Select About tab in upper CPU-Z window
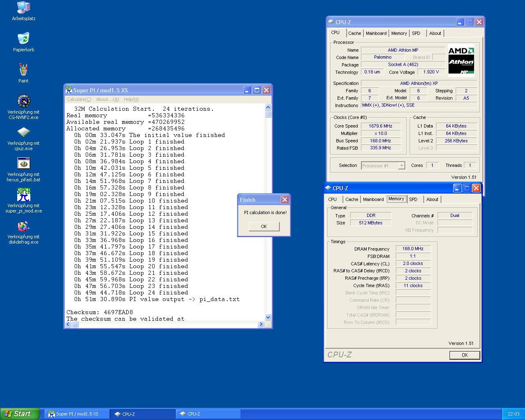Screen dimensions: 525x420 435,33
